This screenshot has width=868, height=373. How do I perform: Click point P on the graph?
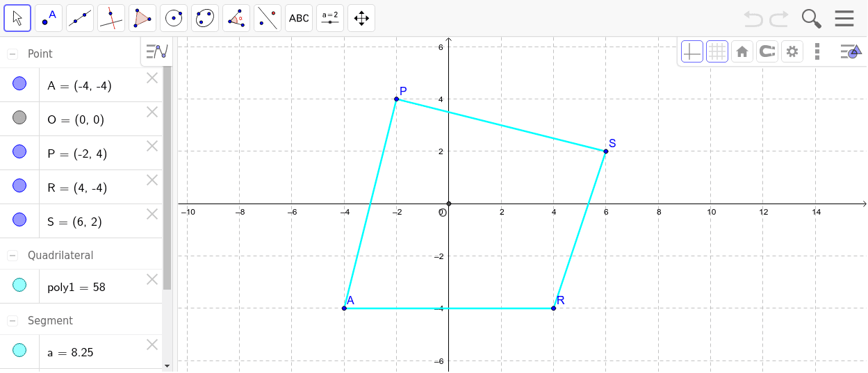(396, 99)
